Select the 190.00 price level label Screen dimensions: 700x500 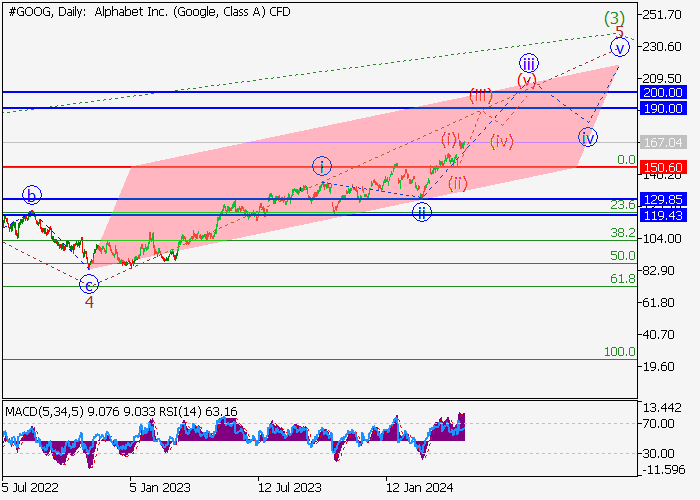(663, 108)
